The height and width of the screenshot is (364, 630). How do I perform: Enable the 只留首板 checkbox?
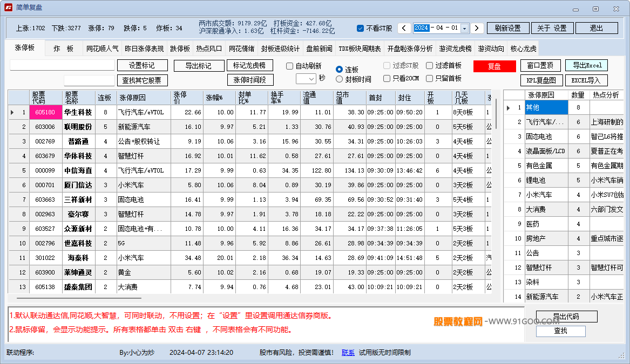[x=429, y=78]
